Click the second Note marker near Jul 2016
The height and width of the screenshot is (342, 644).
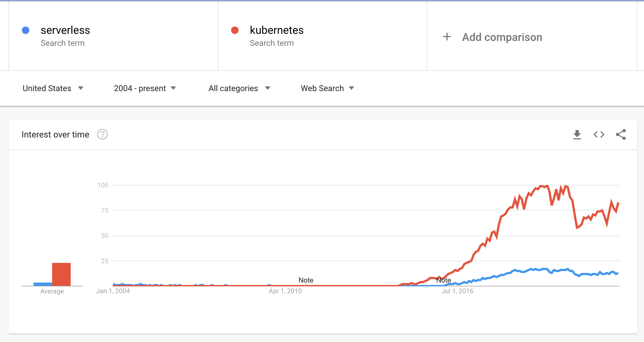[444, 280]
